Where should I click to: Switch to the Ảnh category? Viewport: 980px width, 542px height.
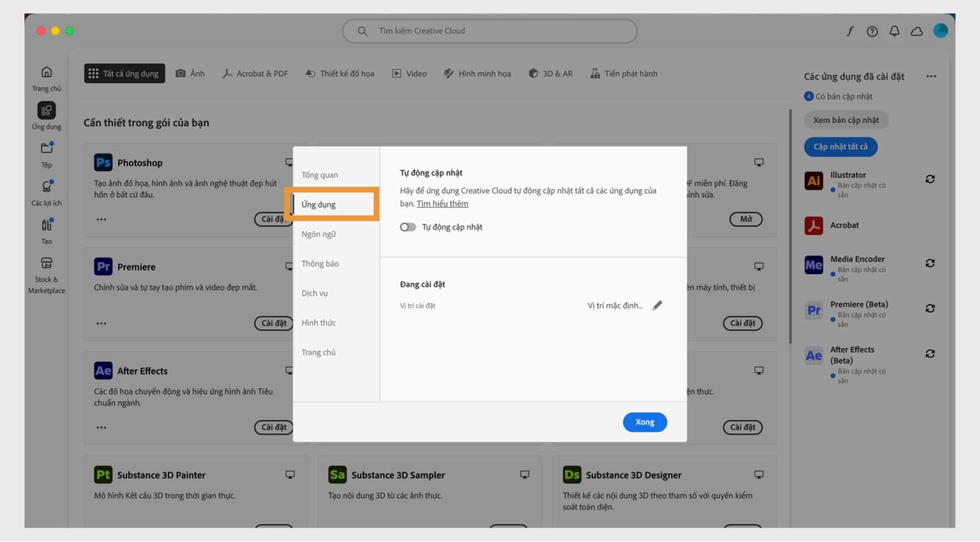pyautogui.click(x=190, y=73)
